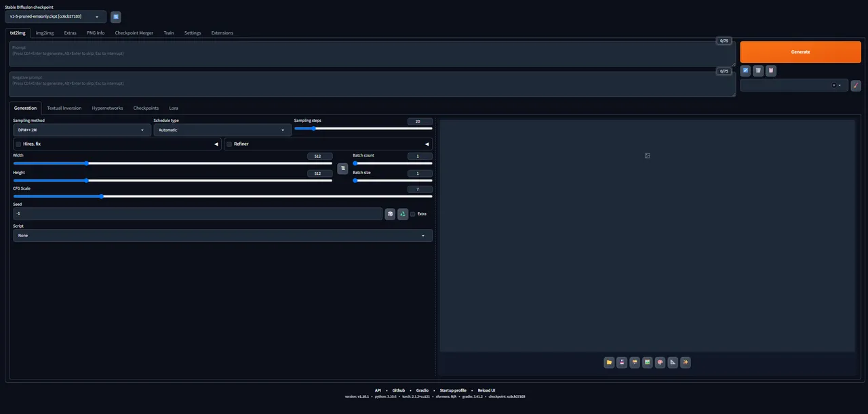Expand the Hires. fix section arrow

(x=216, y=144)
